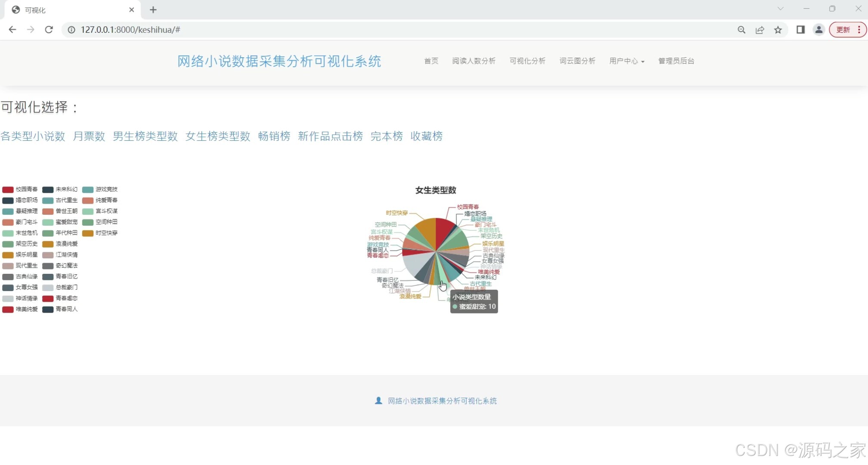Click the 游戏竞技 legend color swatch
The image size is (868, 465).
tap(88, 189)
